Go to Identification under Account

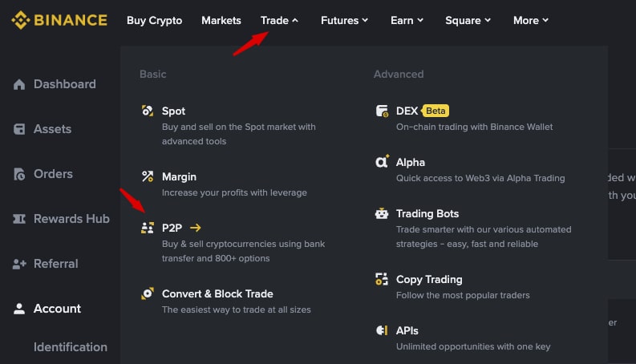[x=70, y=347]
